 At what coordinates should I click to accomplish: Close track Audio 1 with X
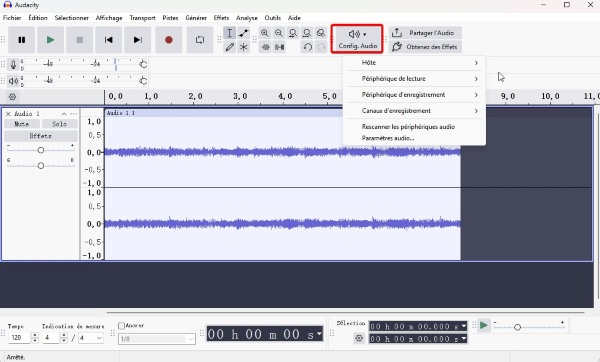pos(8,114)
